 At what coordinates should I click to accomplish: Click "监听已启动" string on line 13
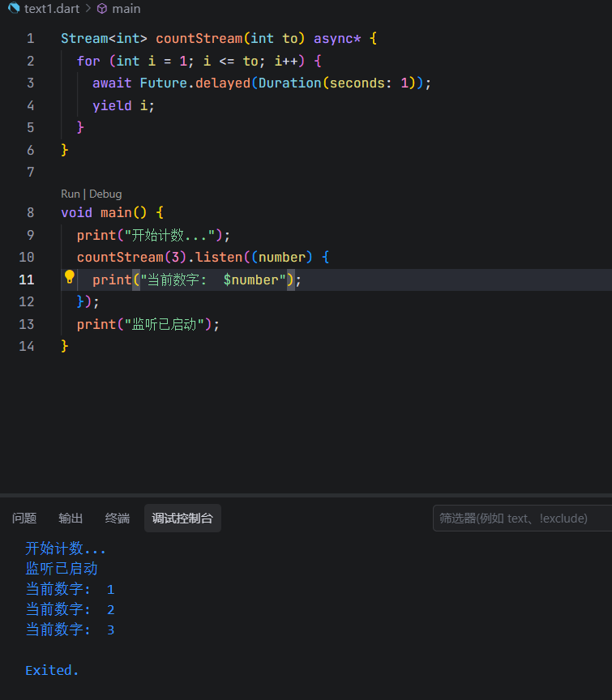click(164, 325)
